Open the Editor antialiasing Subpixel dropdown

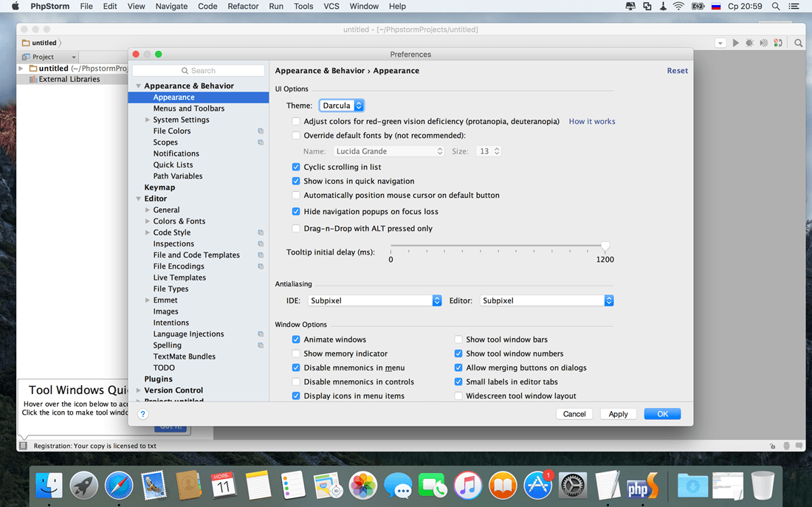click(546, 300)
